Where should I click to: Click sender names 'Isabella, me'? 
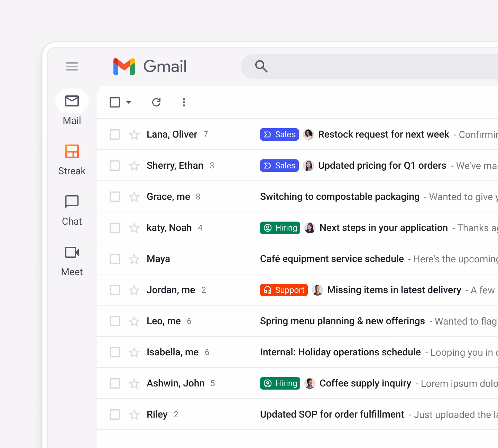(173, 352)
